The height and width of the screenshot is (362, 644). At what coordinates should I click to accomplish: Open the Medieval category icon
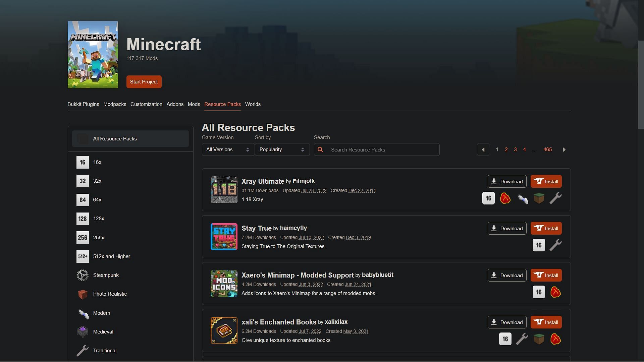(x=83, y=332)
